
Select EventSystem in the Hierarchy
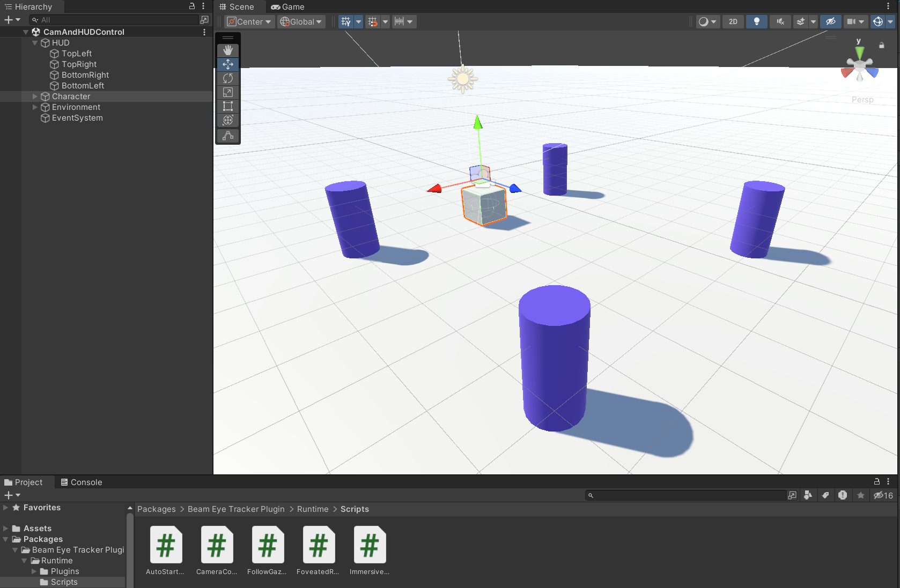[x=77, y=118]
